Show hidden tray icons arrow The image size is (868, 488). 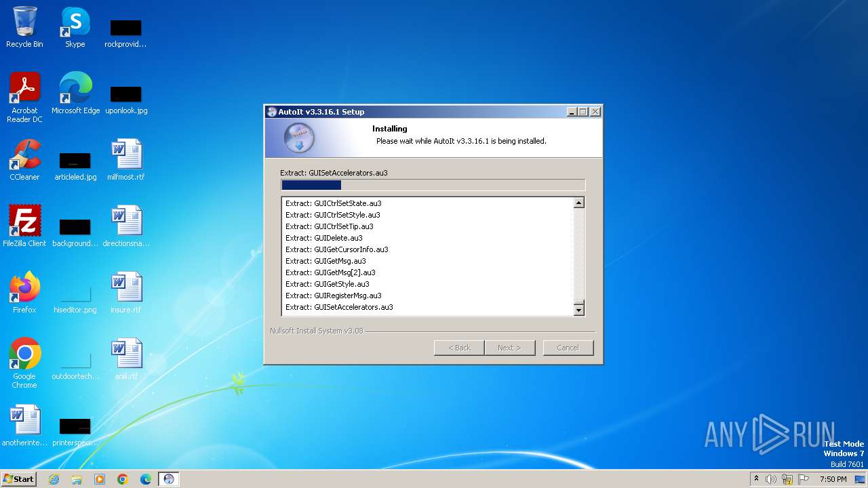click(756, 479)
